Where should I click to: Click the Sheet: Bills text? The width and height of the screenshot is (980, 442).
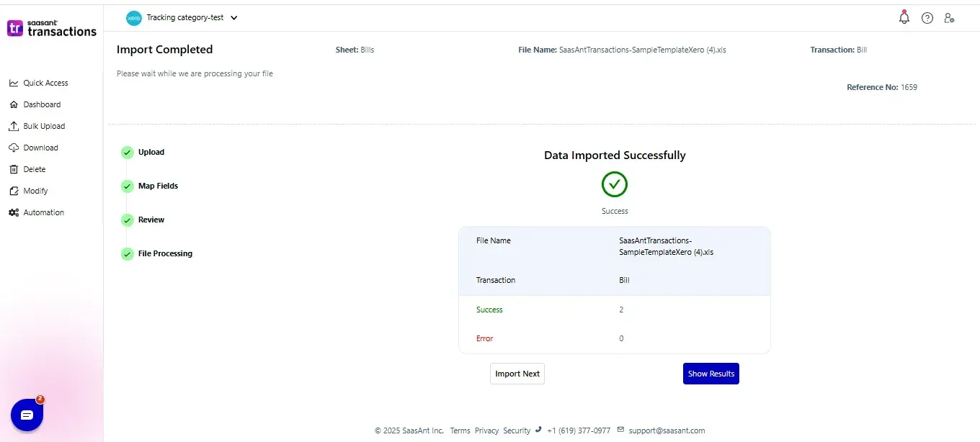tap(355, 50)
